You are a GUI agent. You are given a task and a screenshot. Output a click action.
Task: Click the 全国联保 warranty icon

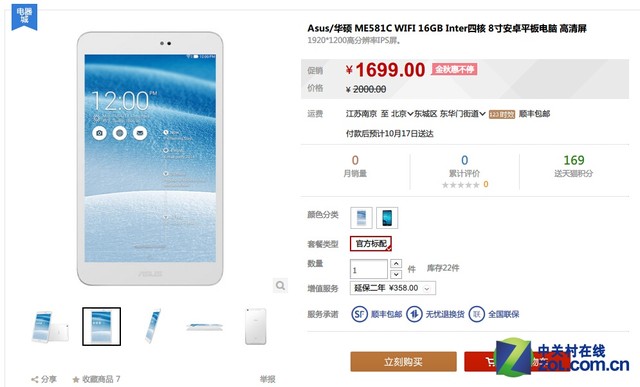476,314
